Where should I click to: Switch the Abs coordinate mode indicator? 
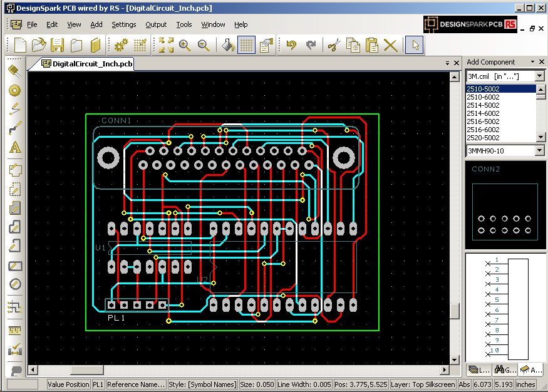(x=464, y=384)
